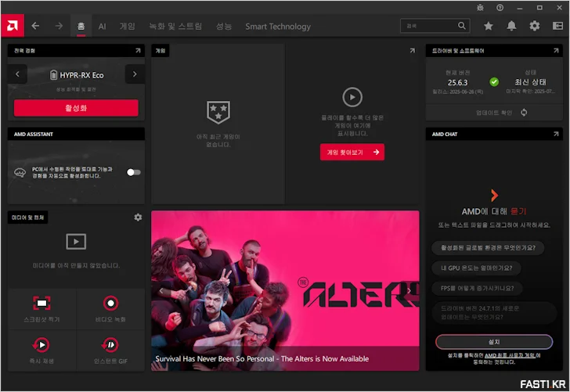Open the AMD end user agreement link

click(510, 355)
